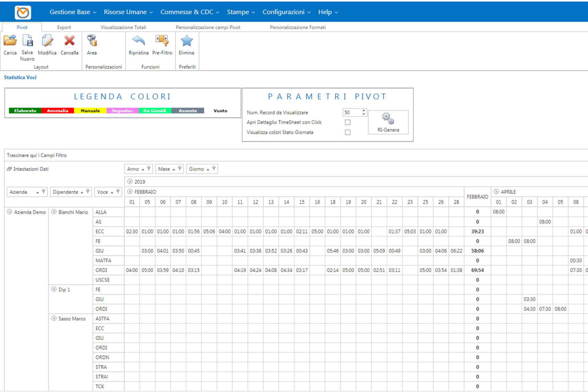Collapse the FEBBRAIO month group
Viewport: 588px width, 392px height.
click(x=130, y=192)
